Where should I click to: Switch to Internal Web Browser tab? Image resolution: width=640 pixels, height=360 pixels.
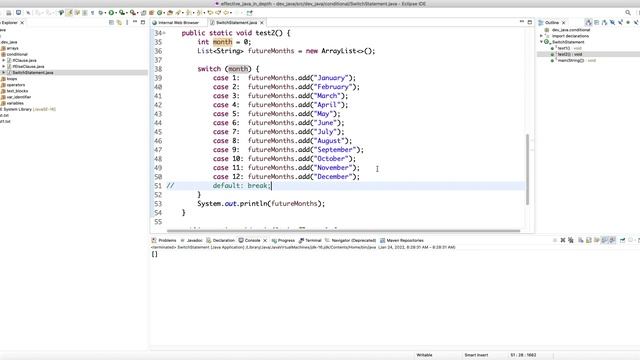coord(176,22)
